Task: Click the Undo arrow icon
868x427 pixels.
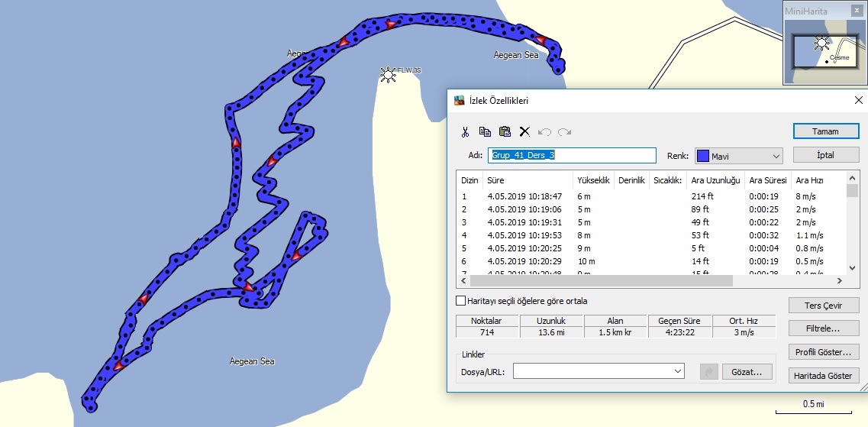Action: tap(545, 132)
